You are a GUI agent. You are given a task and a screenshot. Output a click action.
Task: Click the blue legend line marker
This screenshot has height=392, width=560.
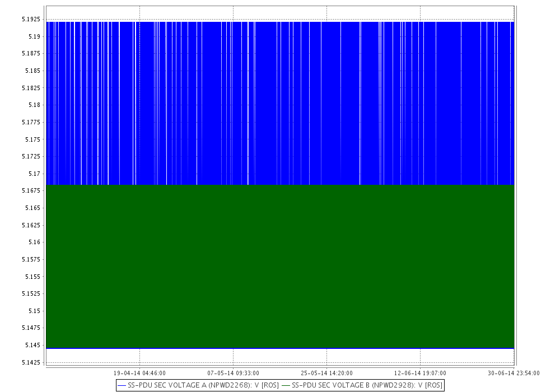pos(122,386)
